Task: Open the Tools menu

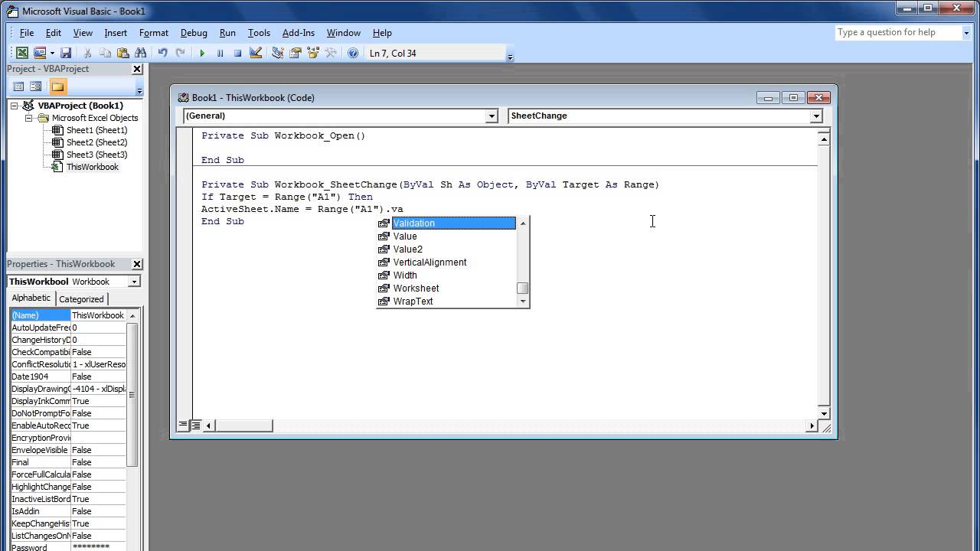Action: pyautogui.click(x=259, y=33)
